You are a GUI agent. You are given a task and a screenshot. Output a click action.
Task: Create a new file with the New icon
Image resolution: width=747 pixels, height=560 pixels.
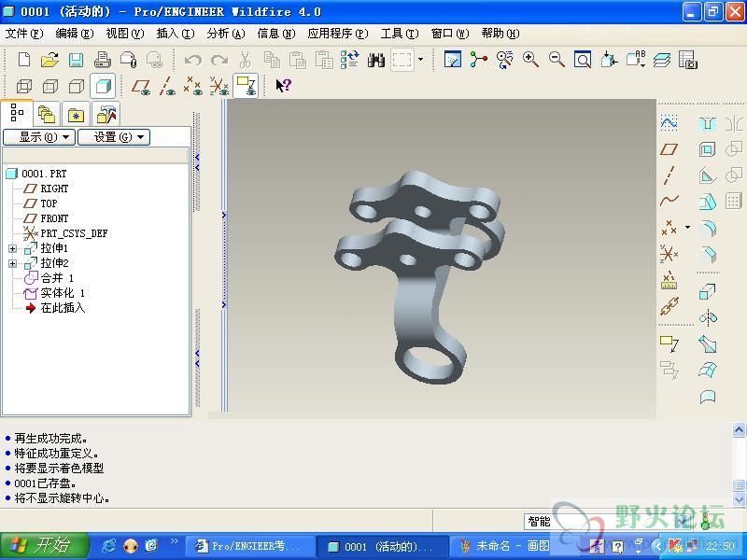click(x=24, y=60)
